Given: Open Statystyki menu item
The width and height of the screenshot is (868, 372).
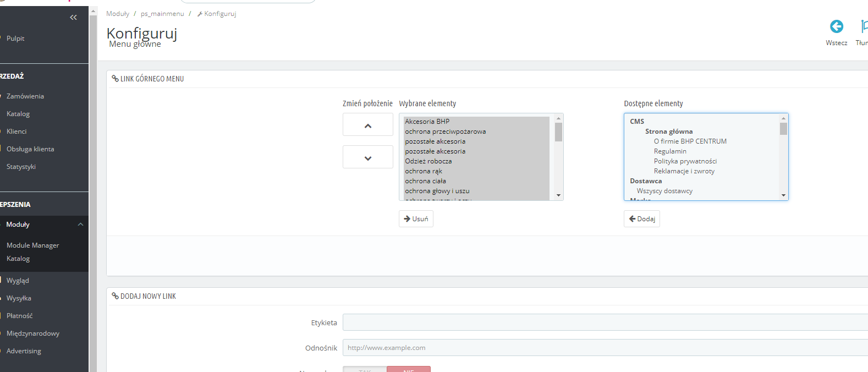Looking at the screenshot, I should pyautogui.click(x=21, y=167).
